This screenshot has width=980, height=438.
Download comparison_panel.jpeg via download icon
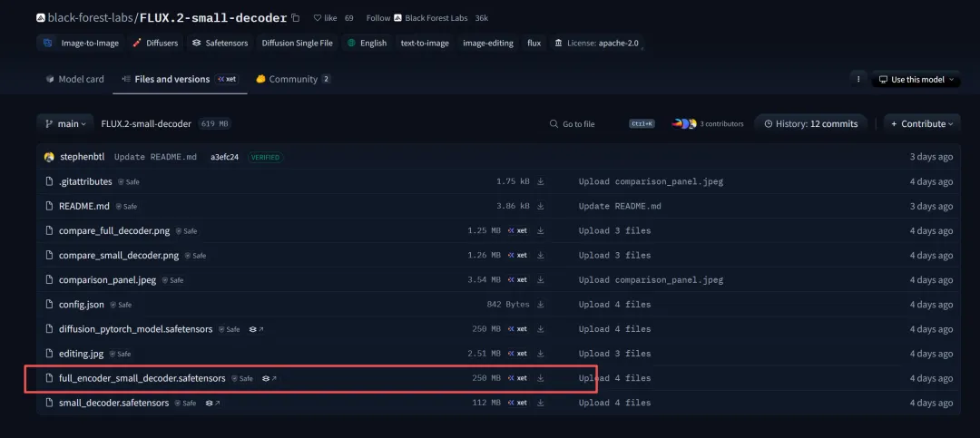(541, 280)
